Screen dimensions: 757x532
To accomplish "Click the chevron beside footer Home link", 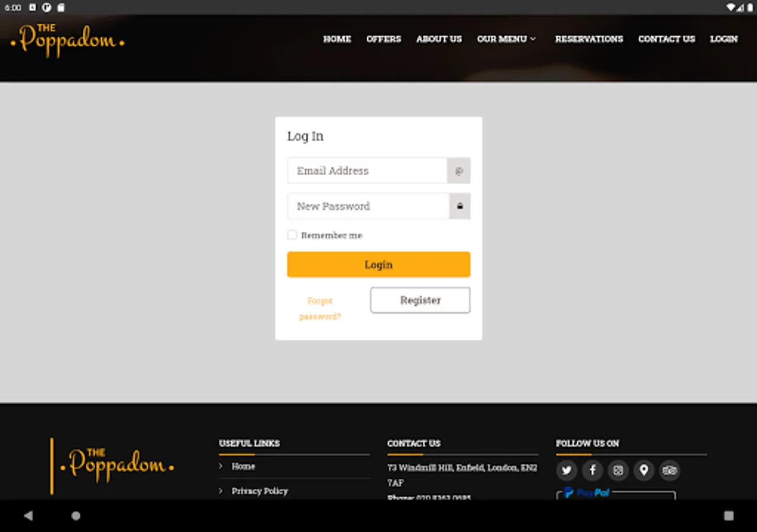I will click(x=221, y=466).
